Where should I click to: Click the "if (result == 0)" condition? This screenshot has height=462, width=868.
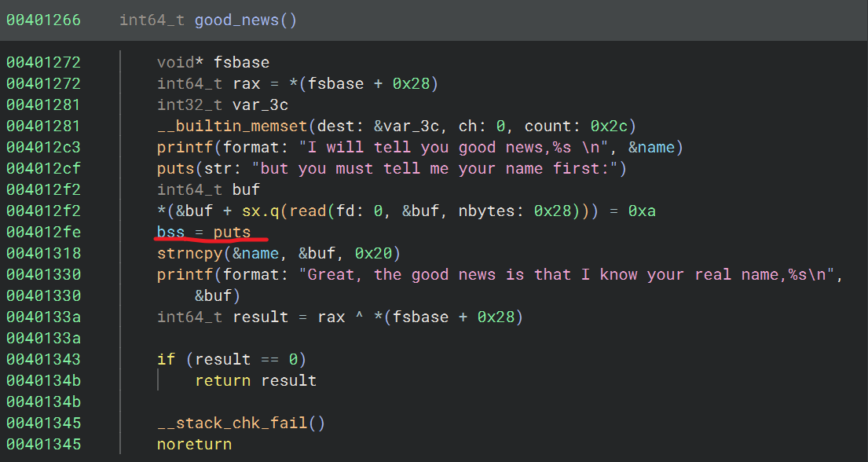click(x=231, y=359)
